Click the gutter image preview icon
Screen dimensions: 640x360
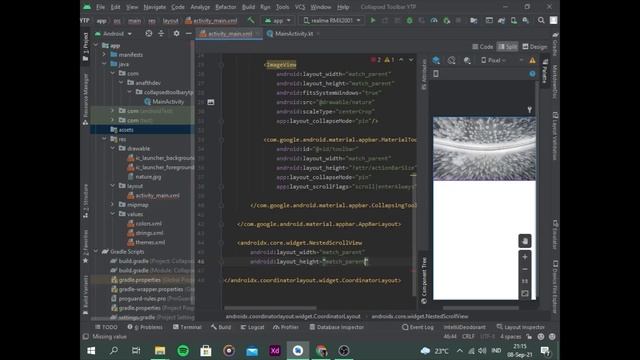coord(211,102)
